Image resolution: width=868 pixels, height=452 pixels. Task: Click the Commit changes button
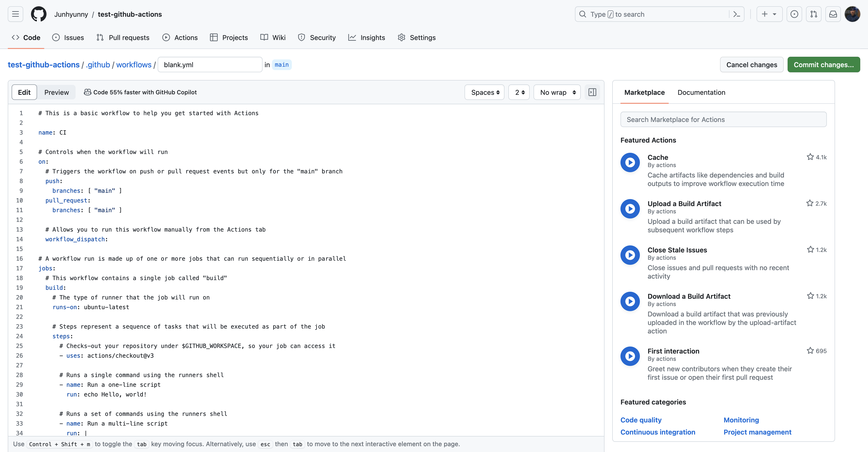coord(823,65)
